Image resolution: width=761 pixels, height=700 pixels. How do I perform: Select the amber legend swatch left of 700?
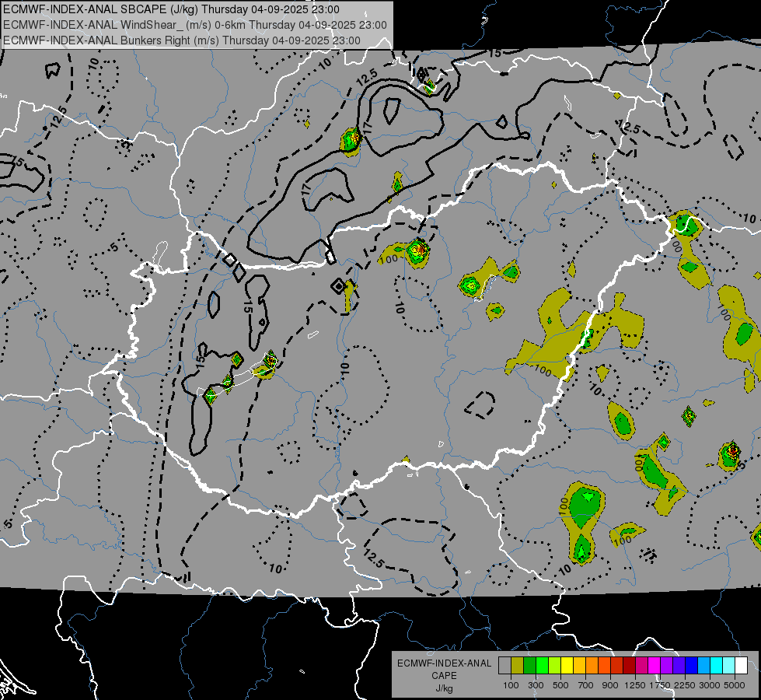[579, 666]
